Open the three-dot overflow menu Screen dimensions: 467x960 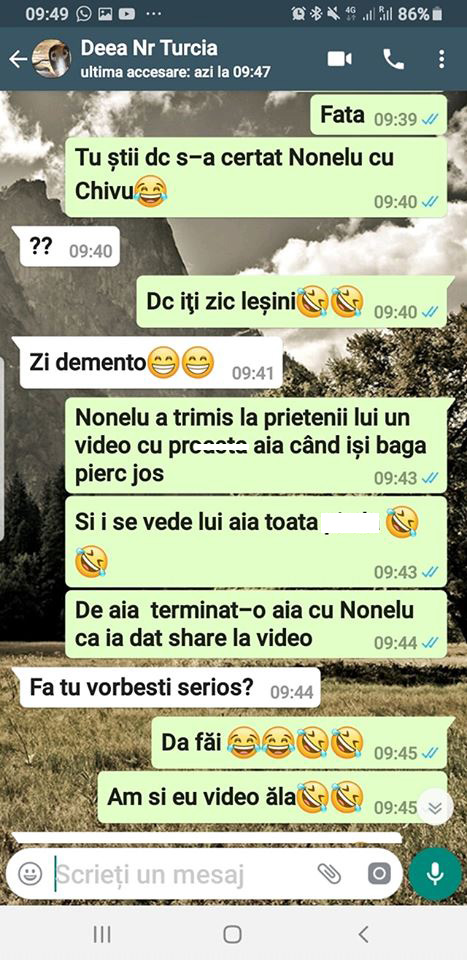[441, 59]
